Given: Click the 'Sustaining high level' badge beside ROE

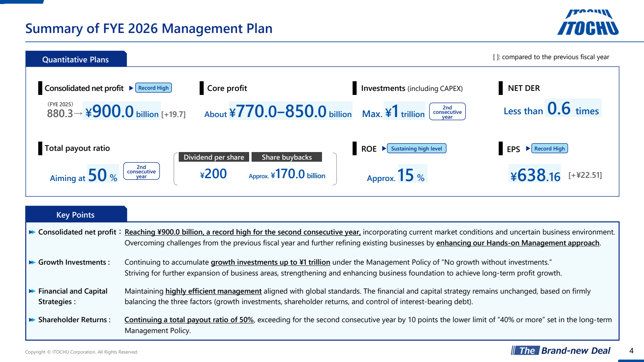Looking at the screenshot, I should point(417,148).
